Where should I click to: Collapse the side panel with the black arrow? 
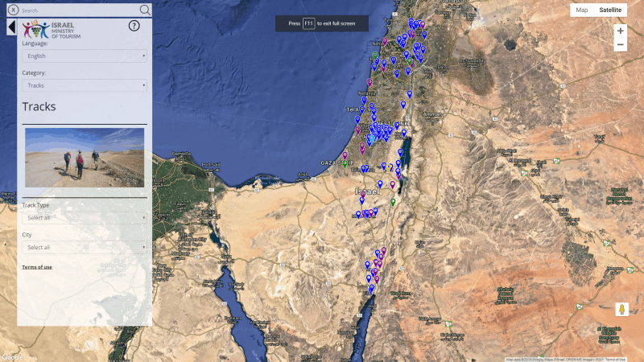point(12,27)
